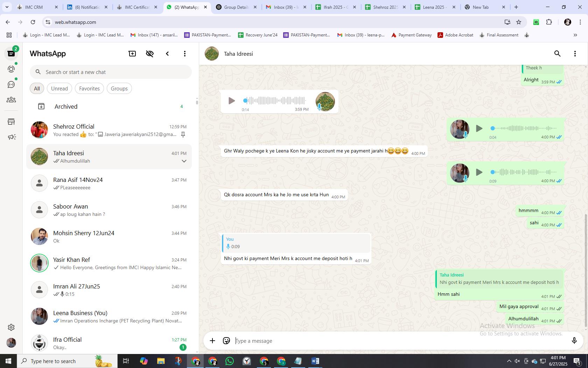588x368 pixels.
Task: Toggle the privacy blur eye icon
Action: 150,54
